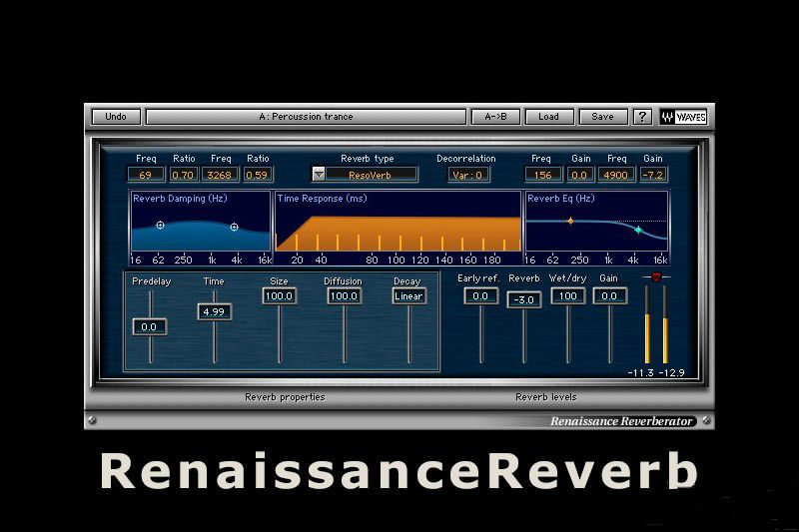The height and width of the screenshot is (532, 799).
Task: Click the Size slider handle 100.0
Action: tap(280, 295)
